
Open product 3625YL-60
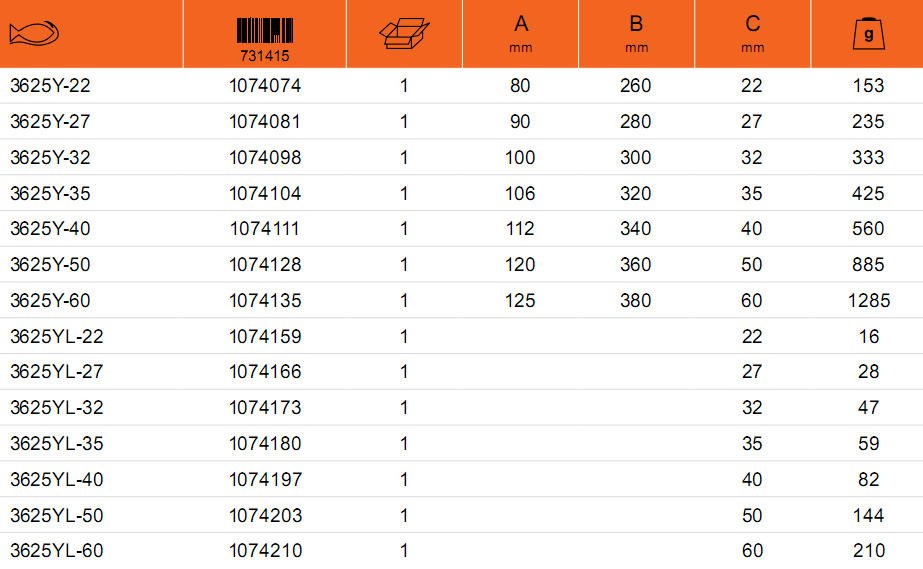click(x=57, y=551)
